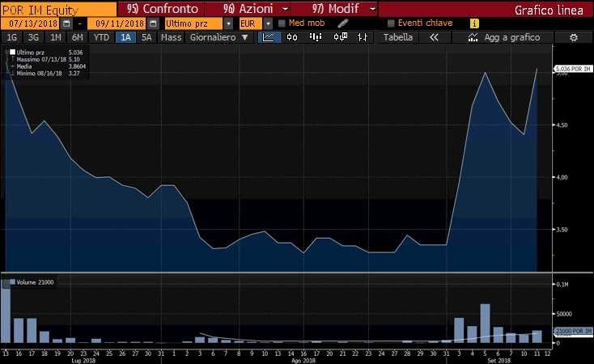
Task: Click the 50000 volume axis label
Action: coord(564,314)
